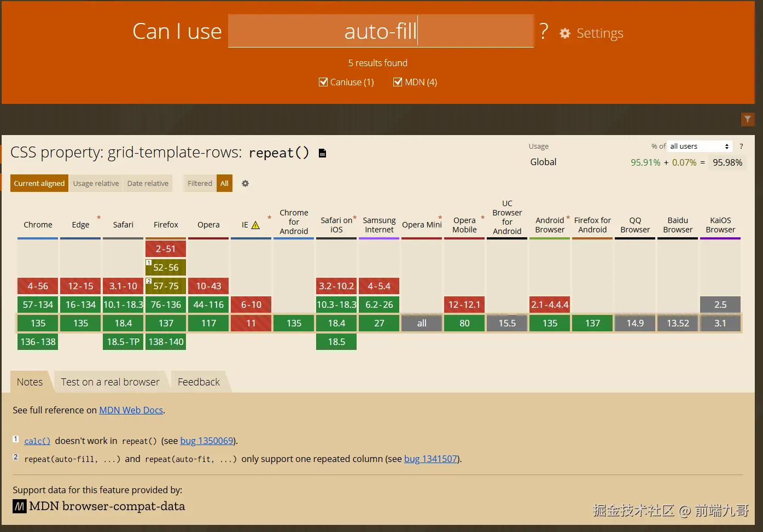This screenshot has height=532, width=763.
Task: Open the filter funnel icon
Action: pos(747,119)
